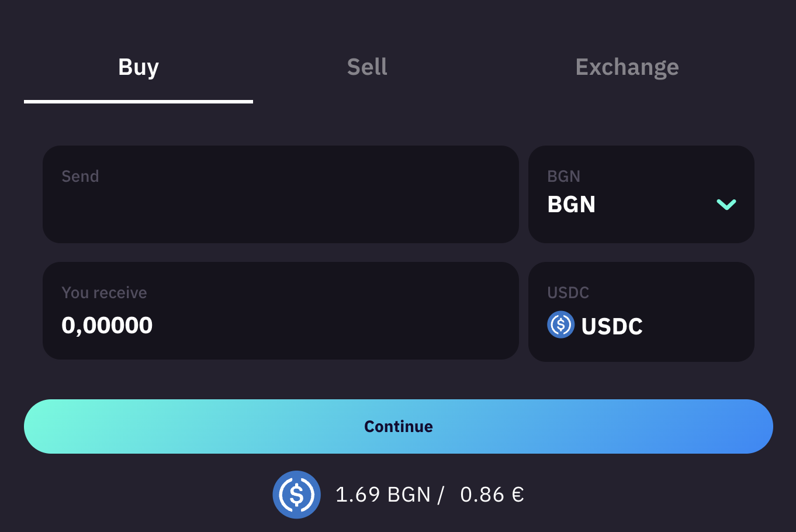796x532 pixels.
Task: Open the Sell tab
Action: click(367, 68)
